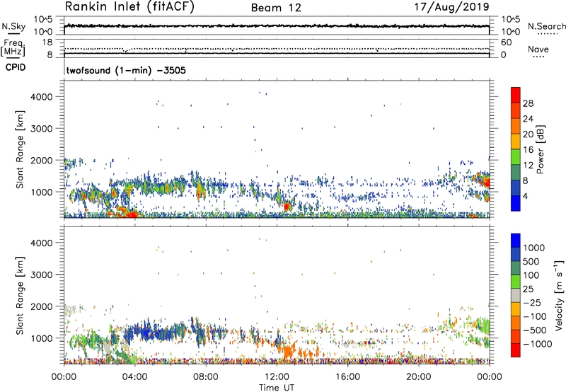Click the "2000" range tick of the power panel
Viewport: 566px width, 392px height.
(x=42, y=160)
